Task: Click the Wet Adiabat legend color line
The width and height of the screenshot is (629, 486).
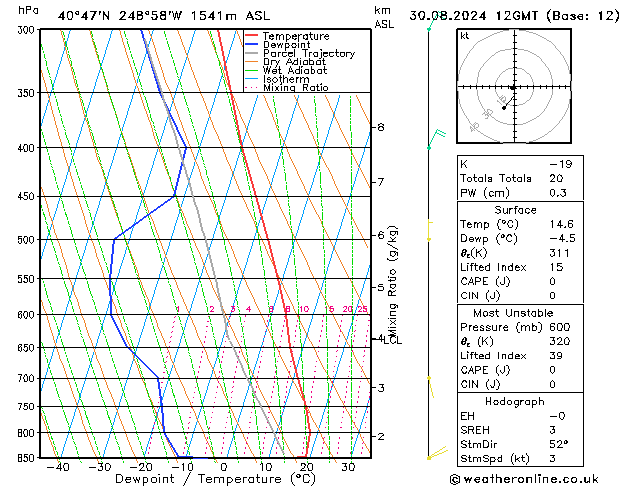Action: 253,71
